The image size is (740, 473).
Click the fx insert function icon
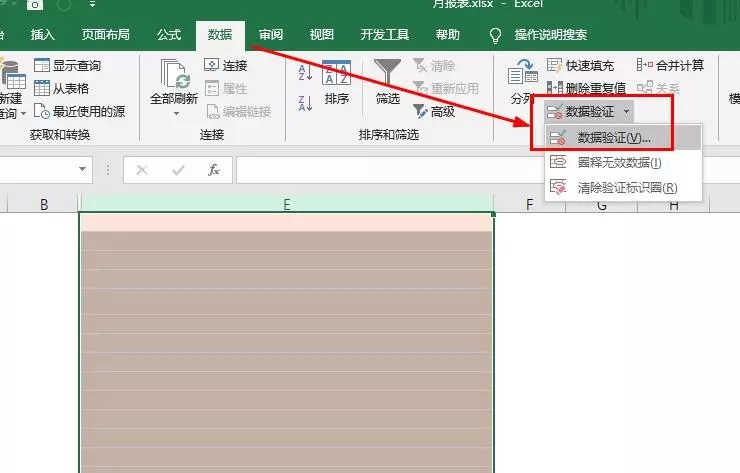[x=214, y=170]
